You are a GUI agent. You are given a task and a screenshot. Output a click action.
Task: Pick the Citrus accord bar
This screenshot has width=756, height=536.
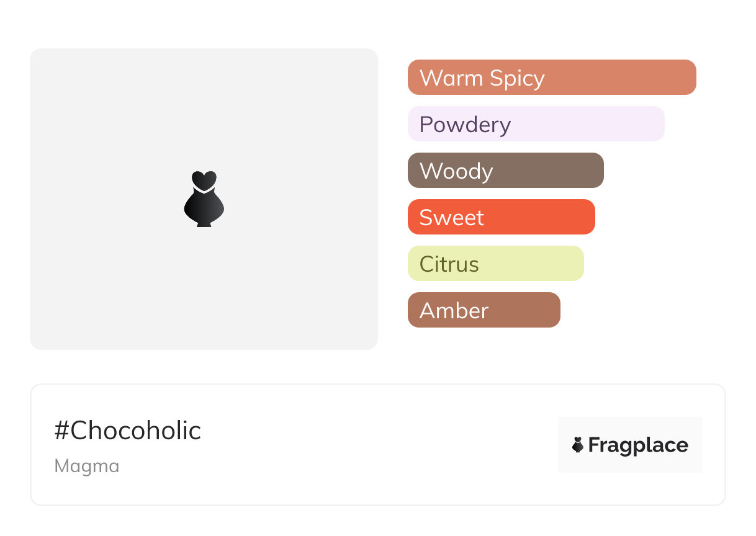click(x=495, y=264)
